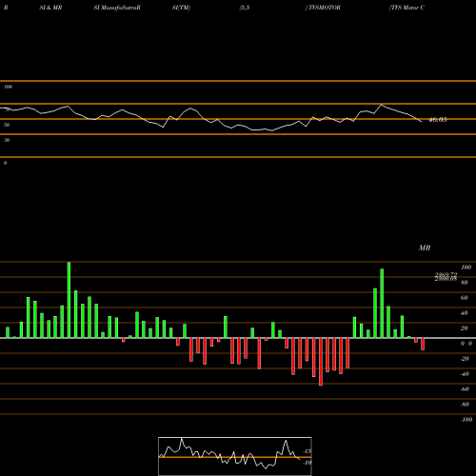Click the MR axis label 80
Image resolution: width=476 pixels, height=476 pixels.
pos(465,283)
